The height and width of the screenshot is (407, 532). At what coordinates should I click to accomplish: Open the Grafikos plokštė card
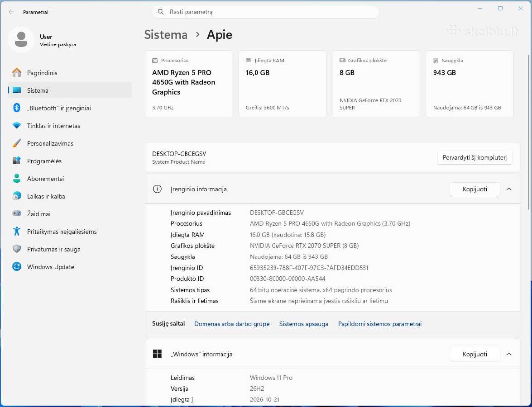point(376,84)
